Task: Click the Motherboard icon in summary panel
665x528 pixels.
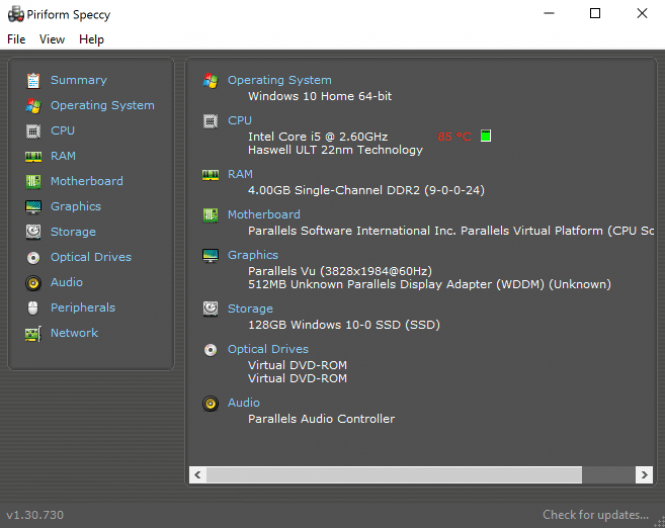Action: click(210, 215)
